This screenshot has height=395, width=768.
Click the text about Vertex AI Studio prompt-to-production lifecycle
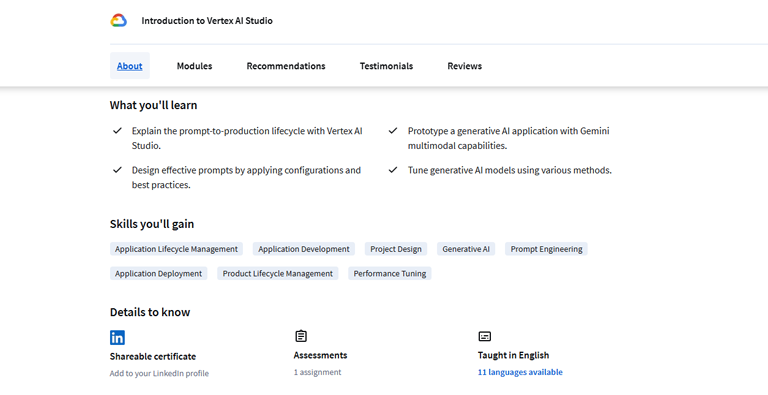tap(247, 138)
